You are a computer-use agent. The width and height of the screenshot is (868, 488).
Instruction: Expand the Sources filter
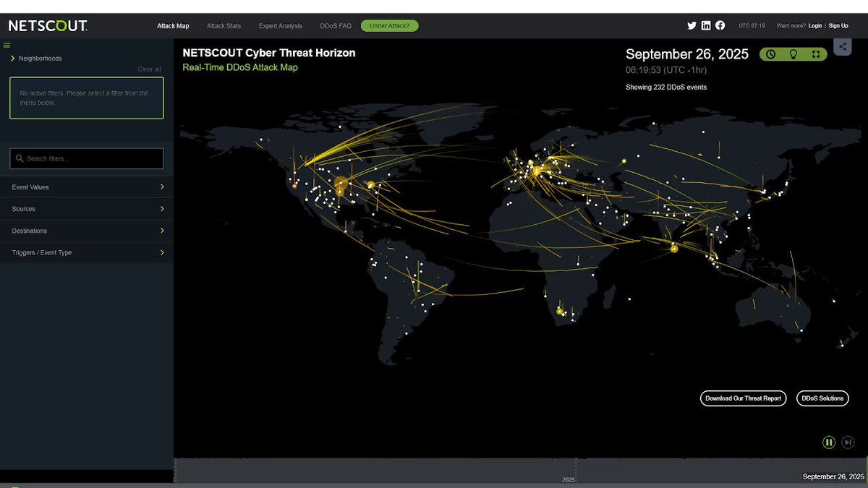[87, 209]
